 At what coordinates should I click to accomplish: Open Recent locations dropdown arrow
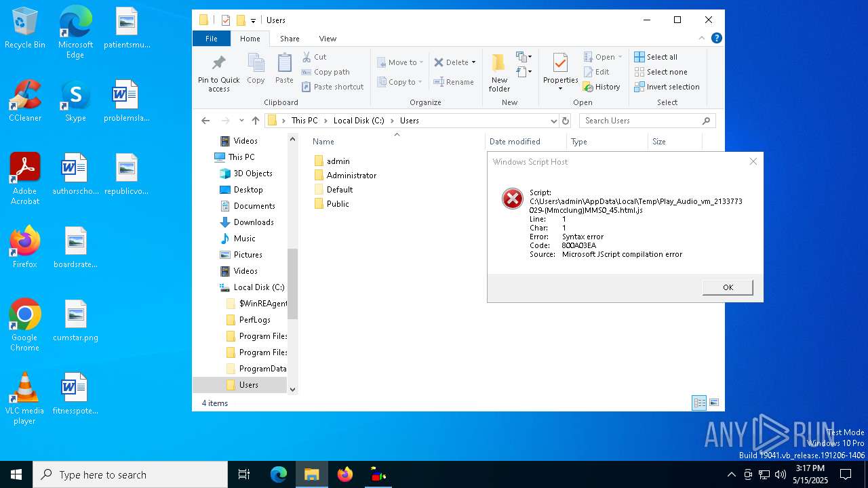241,121
